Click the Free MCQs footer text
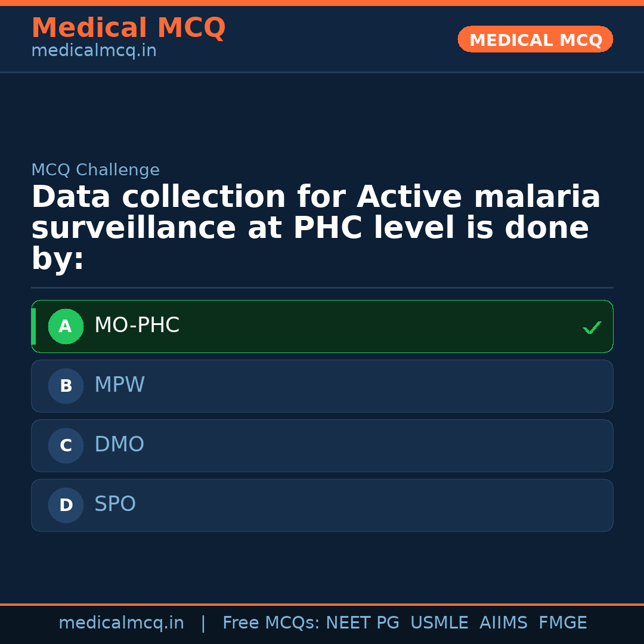Viewport: 644px width, 644px height. click(271, 623)
